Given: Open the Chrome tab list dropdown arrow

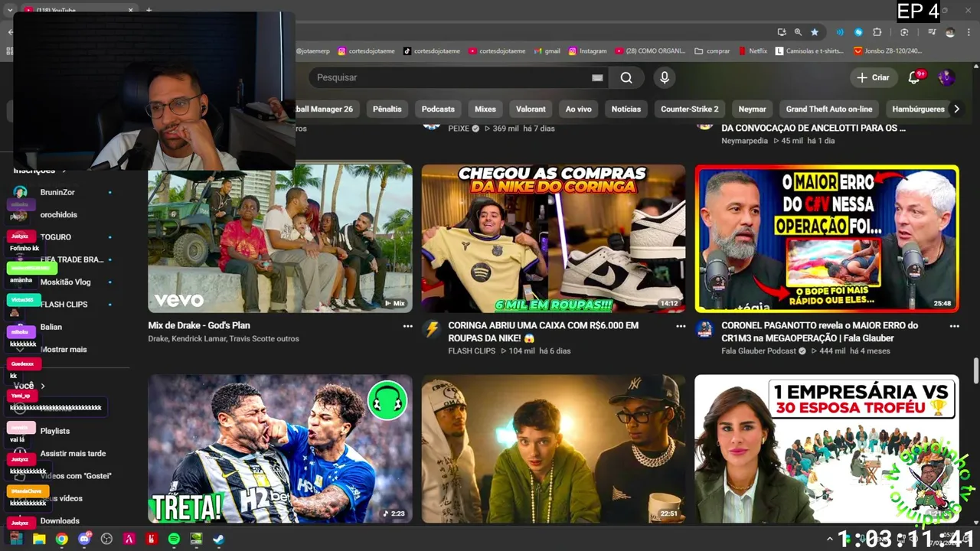Looking at the screenshot, I should [10, 10].
